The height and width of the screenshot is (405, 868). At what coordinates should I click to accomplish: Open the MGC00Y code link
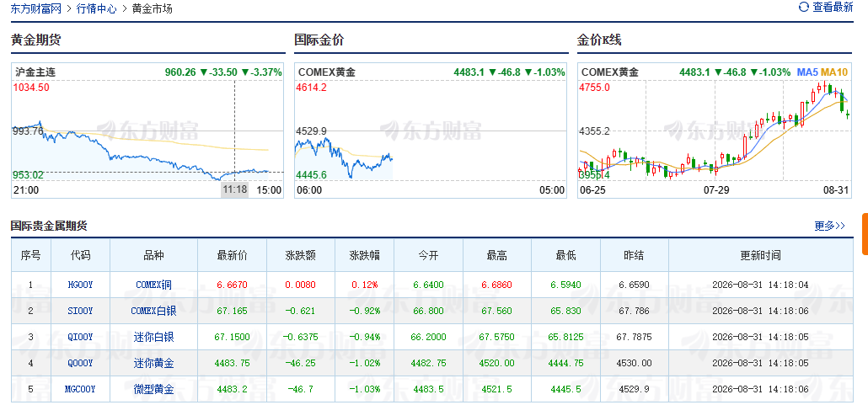[80, 390]
